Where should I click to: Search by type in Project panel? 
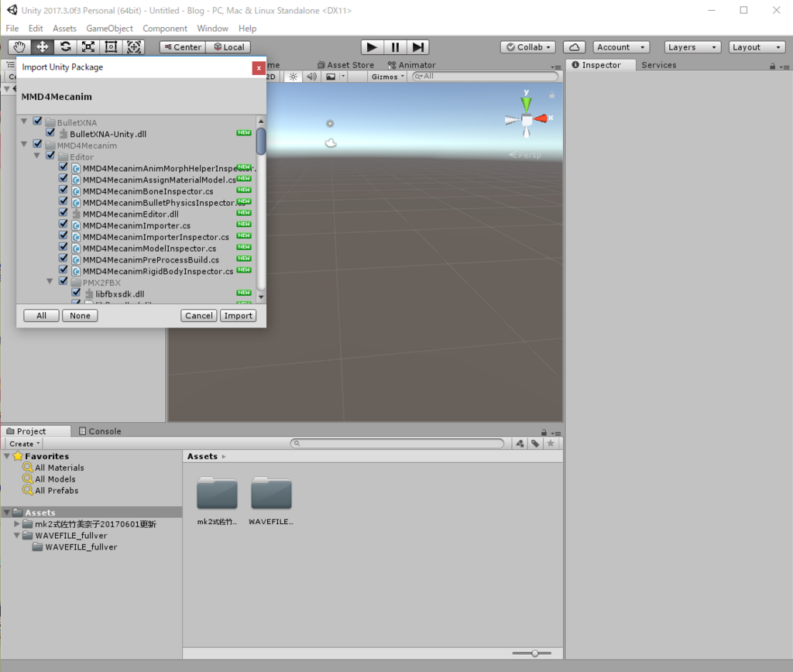coord(520,444)
